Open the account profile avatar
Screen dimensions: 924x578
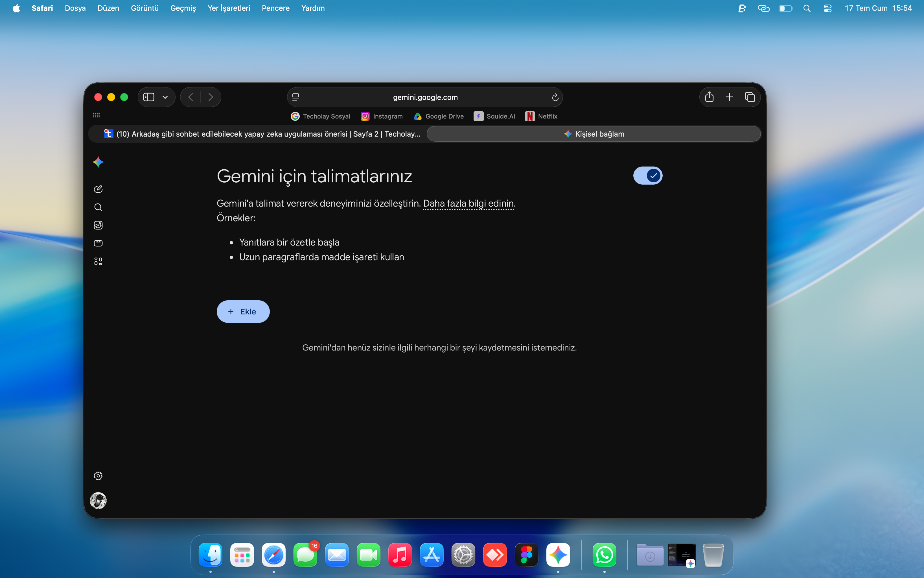98,501
